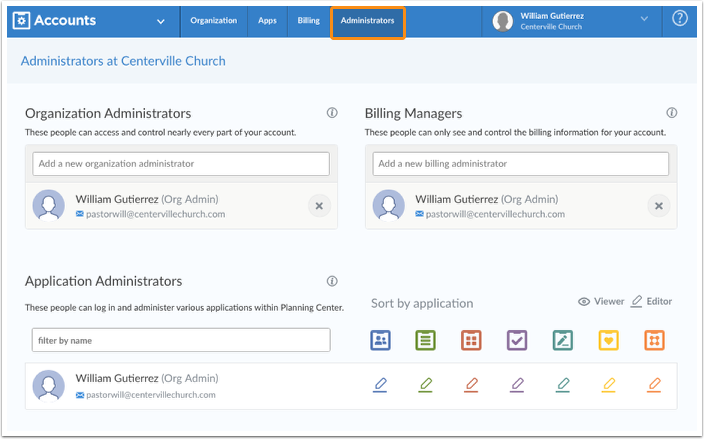Remove William Gutierrez from Billing Managers
704x439 pixels.
(659, 206)
